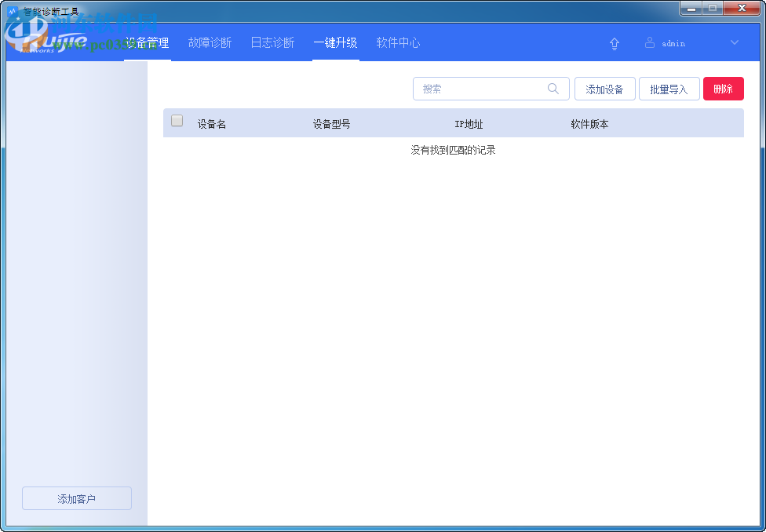Viewport: 766px width, 532px height.
Task: Click the 批量导入 button
Action: [669, 89]
